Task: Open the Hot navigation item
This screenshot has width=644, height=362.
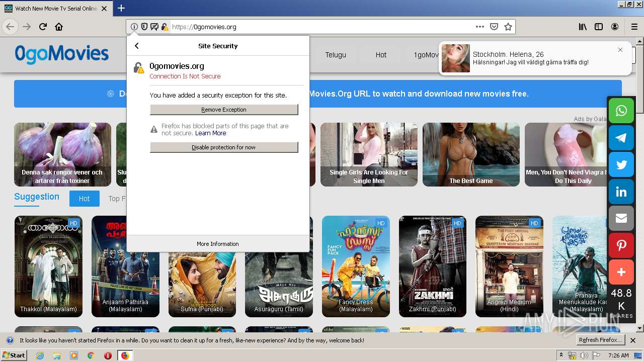Action: (381, 55)
